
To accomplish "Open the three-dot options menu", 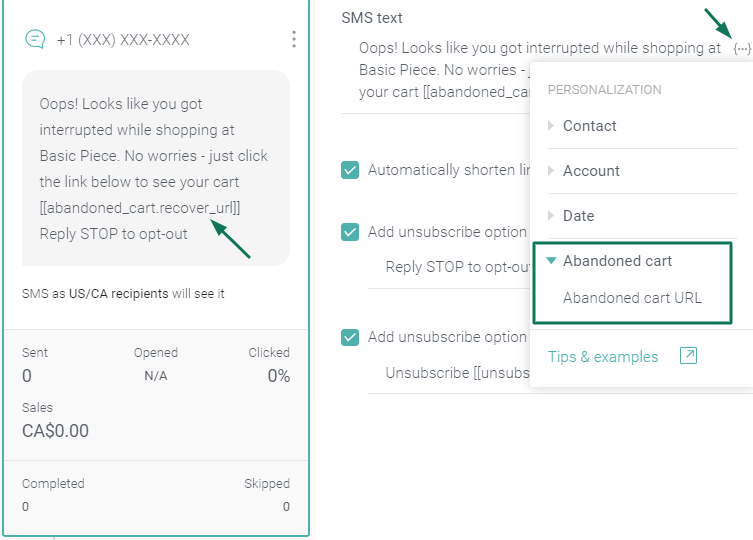I will (x=293, y=39).
